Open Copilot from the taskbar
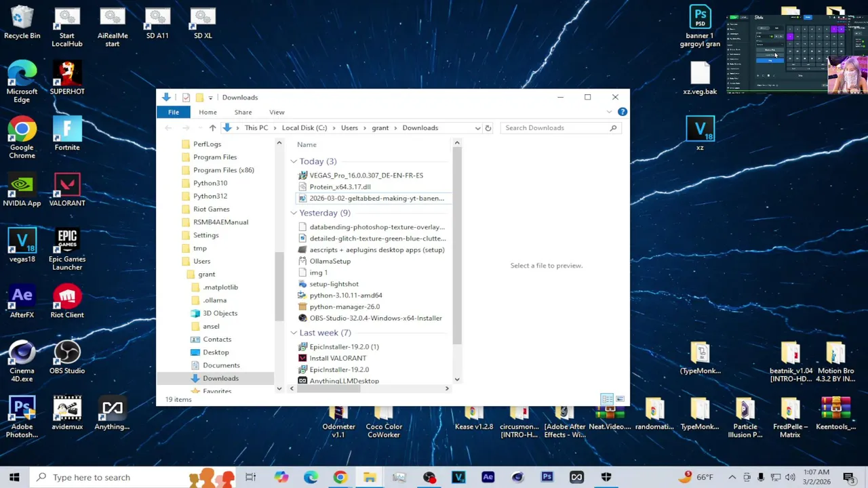 pyautogui.click(x=281, y=477)
